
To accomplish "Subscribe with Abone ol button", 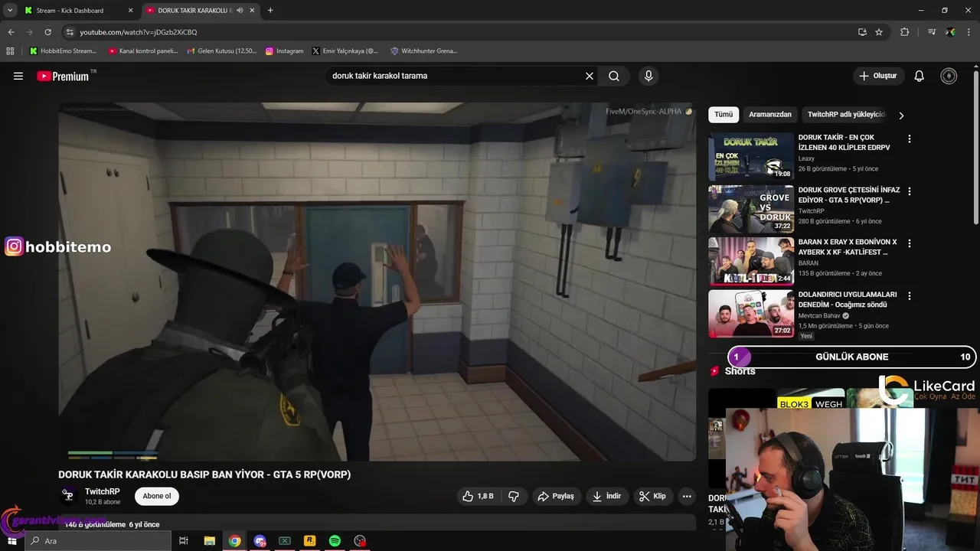I will coord(157,496).
